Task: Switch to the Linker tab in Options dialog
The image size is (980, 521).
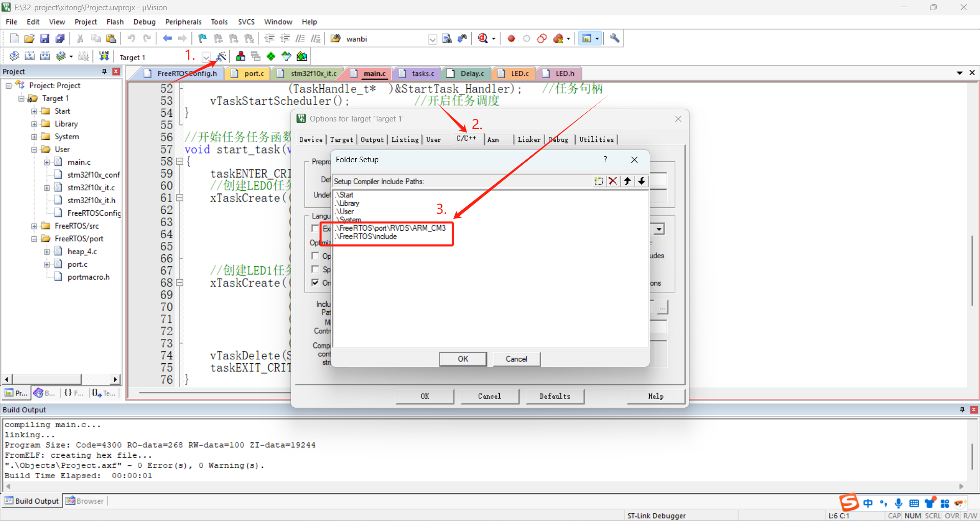Action: point(529,139)
